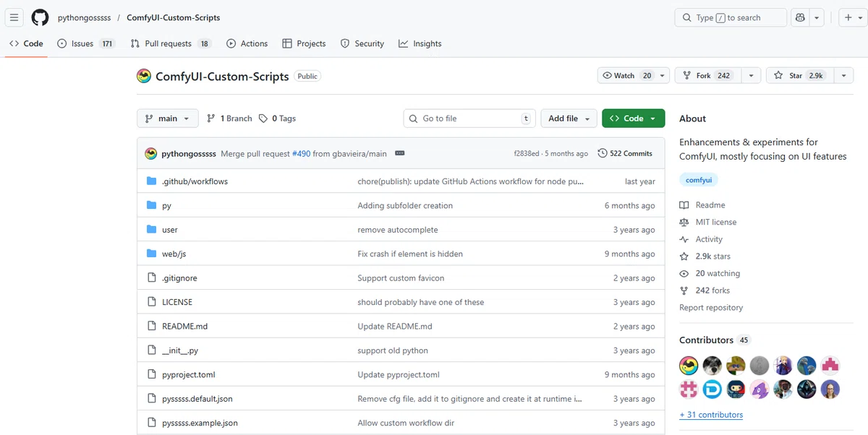Screen dimensions: 868x435
Task: Click the 'Fix crash if element is hidden' commit
Action: pos(410,254)
